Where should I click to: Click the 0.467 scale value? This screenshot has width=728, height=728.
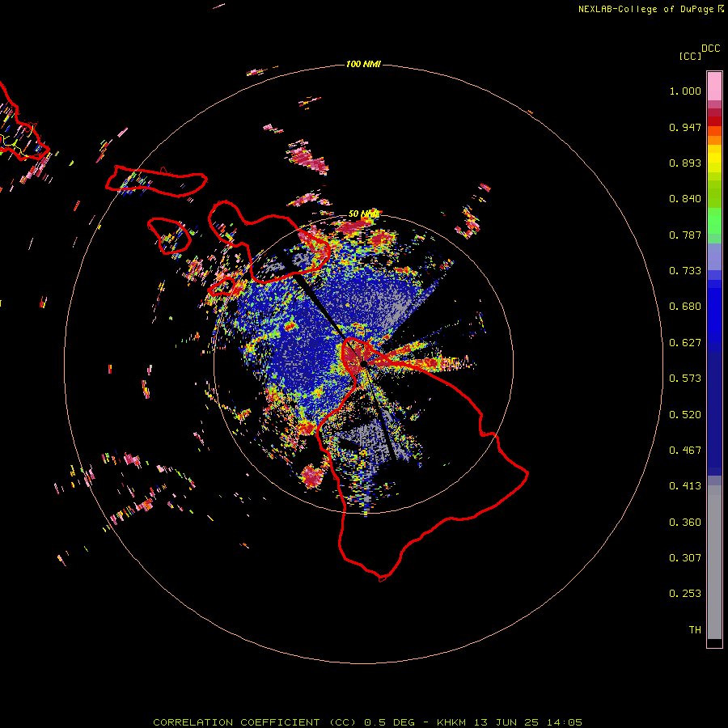click(x=685, y=451)
